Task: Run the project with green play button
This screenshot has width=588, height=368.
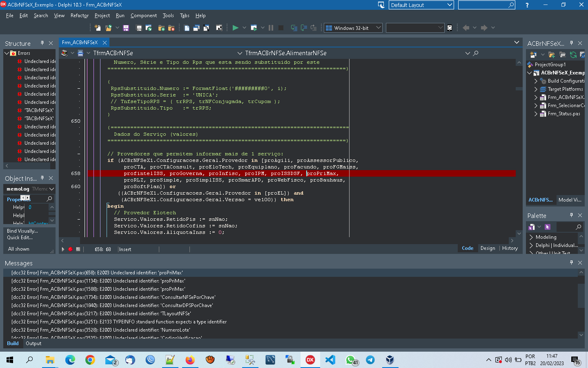Action: pos(235,28)
